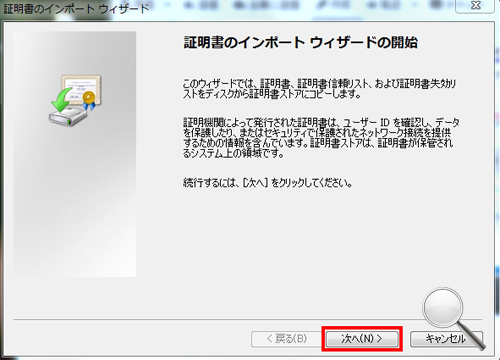Image resolution: width=500 pixels, height=360 pixels.
Task: Click the paragraph starting 証明機関によって発行された
Action: click(x=321, y=138)
